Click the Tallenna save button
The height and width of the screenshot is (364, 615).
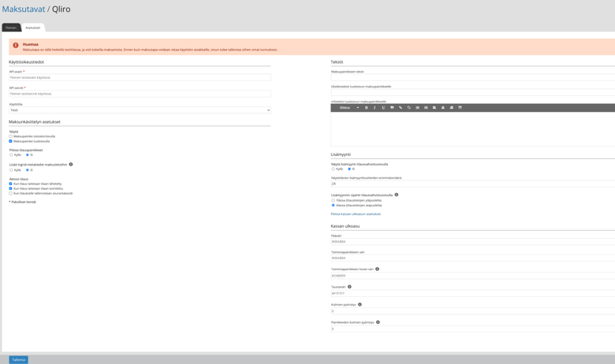(x=18, y=360)
